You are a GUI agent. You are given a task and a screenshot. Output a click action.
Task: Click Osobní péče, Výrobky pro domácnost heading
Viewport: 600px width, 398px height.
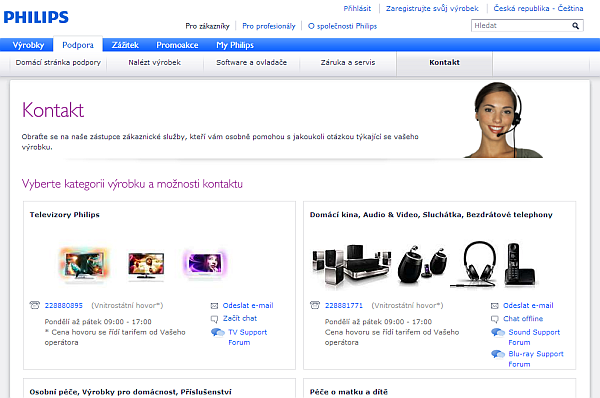pyautogui.click(x=130, y=392)
